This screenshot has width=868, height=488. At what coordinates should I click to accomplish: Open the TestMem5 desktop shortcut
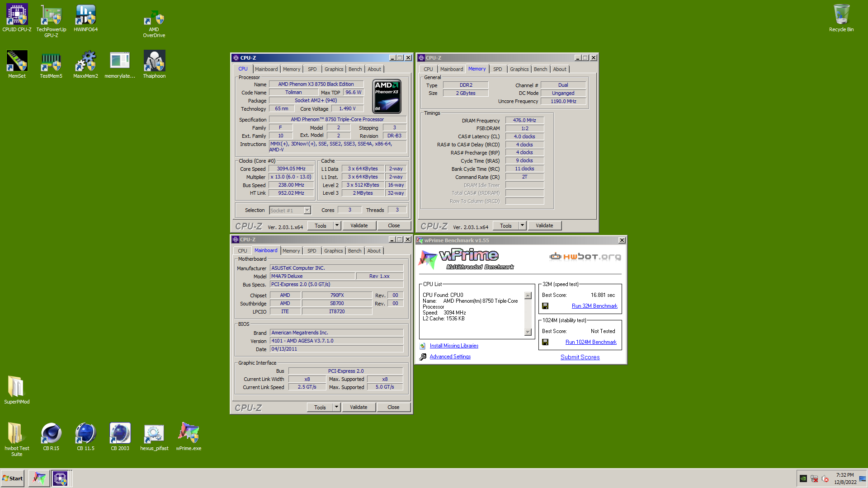point(51,64)
